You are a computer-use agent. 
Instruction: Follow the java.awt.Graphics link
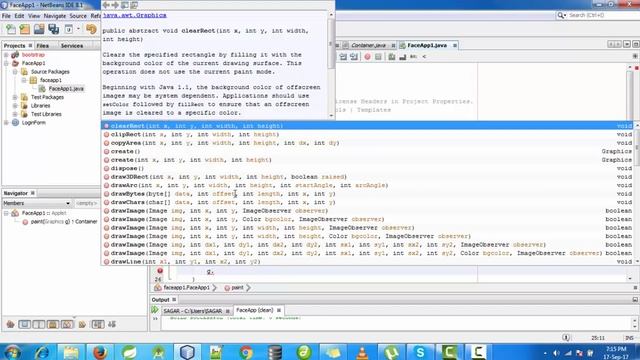135,15
